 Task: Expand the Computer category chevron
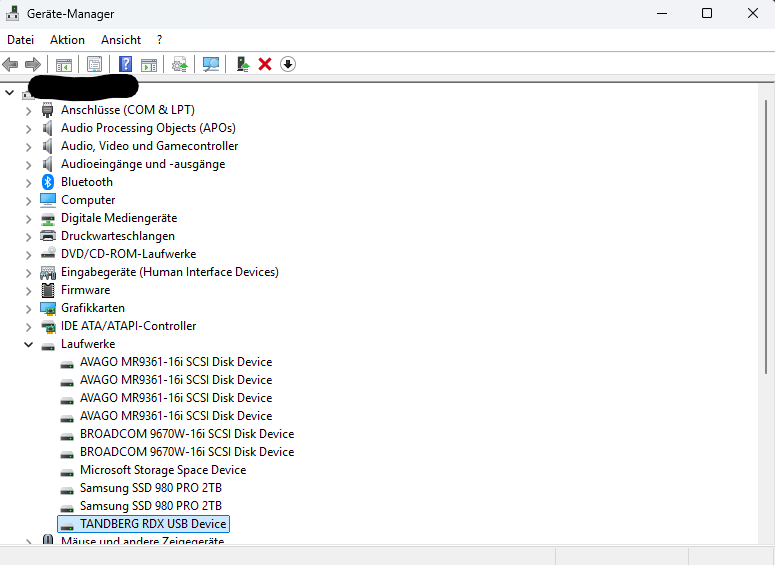point(28,201)
